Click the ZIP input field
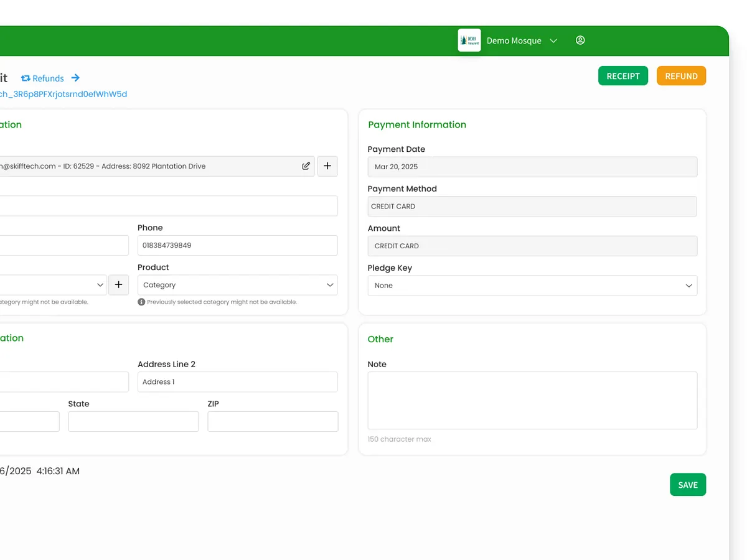 273,421
